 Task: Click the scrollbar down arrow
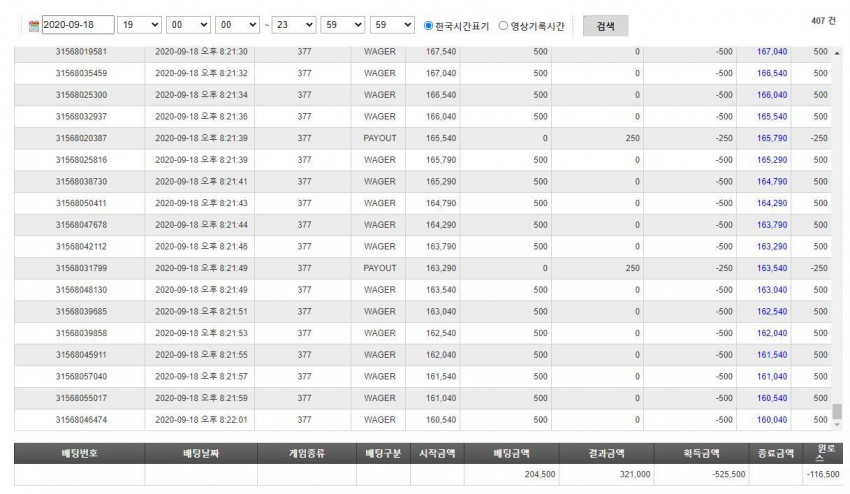837,425
